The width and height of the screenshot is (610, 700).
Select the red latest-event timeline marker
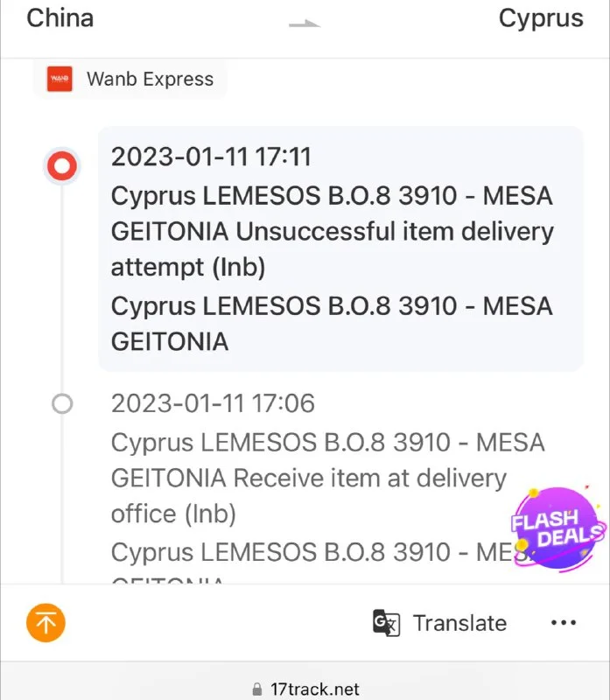pos(62,165)
